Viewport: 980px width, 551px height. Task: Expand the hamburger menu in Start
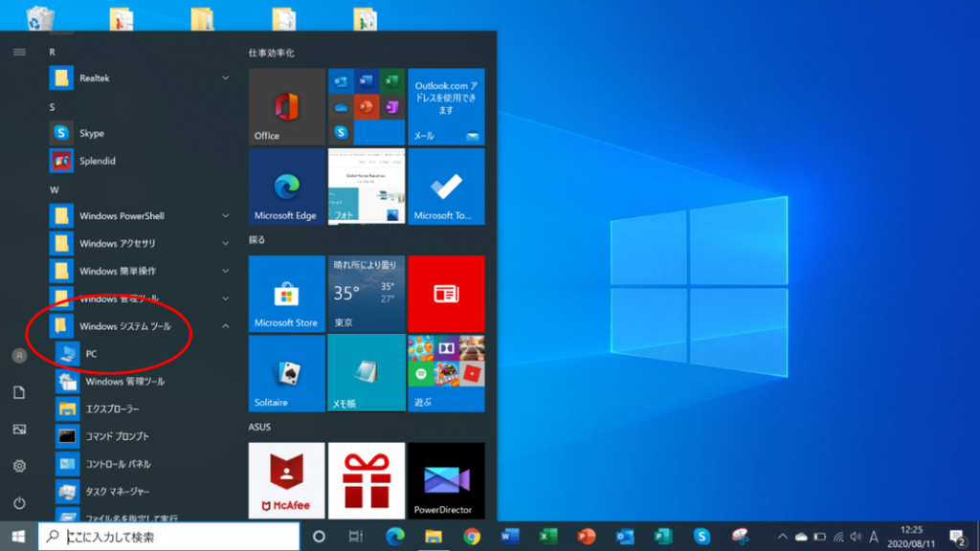[19, 52]
